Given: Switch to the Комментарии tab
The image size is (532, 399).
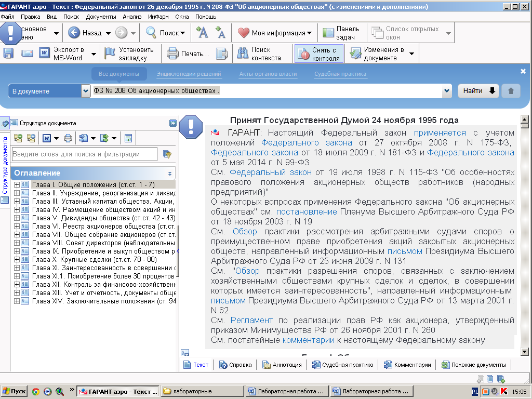Looking at the screenshot, I should [x=407, y=365].
